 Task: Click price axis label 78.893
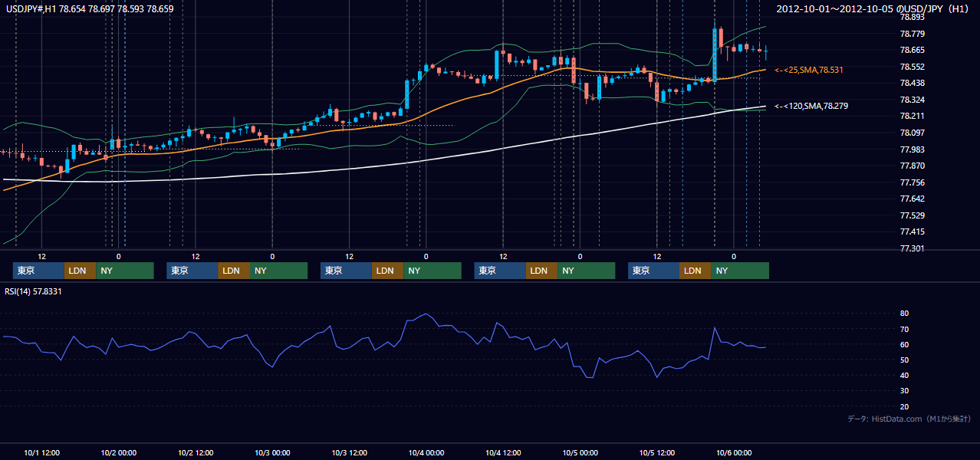pyautogui.click(x=912, y=17)
